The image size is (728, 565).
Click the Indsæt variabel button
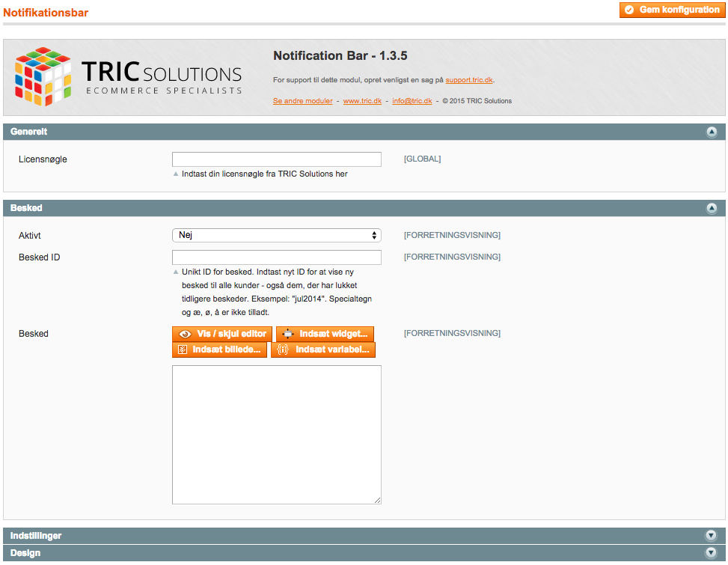(x=322, y=349)
